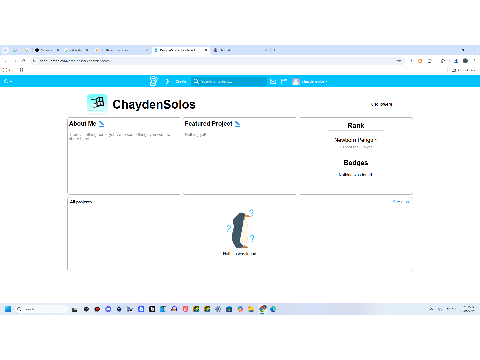Open the menu at left of blue header
The width and height of the screenshot is (480, 360).
pos(8,81)
